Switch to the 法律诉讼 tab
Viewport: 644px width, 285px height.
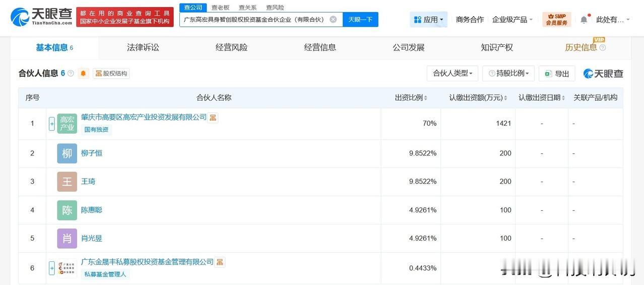(143, 47)
